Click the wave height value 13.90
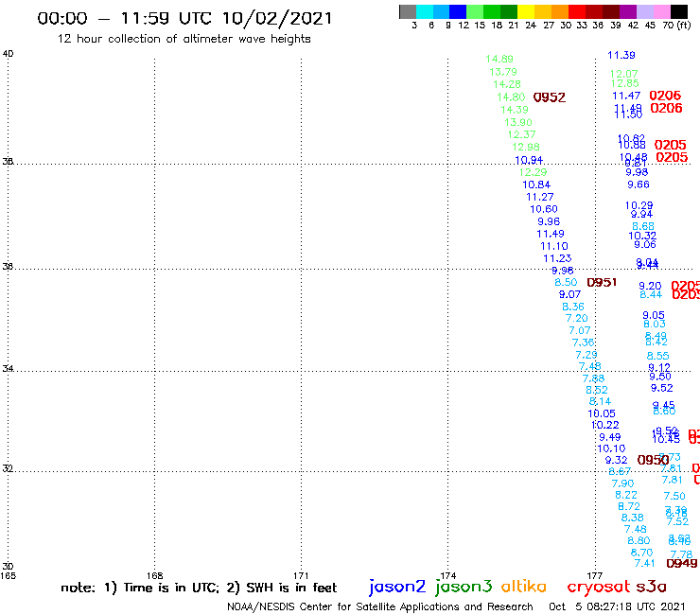This screenshot has width=700, height=615. click(517, 122)
